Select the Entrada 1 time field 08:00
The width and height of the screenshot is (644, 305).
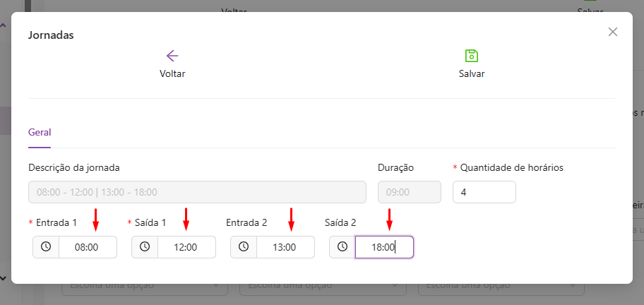point(88,247)
